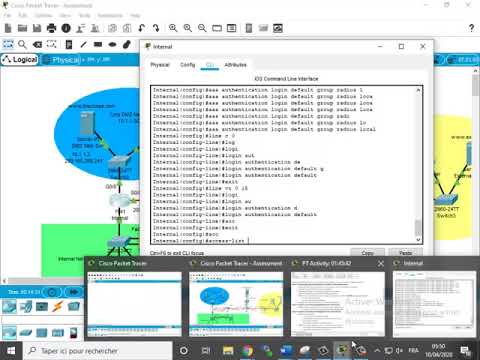Select the Security subcategory
The width and height of the screenshot is (480, 360).
point(74,332)
